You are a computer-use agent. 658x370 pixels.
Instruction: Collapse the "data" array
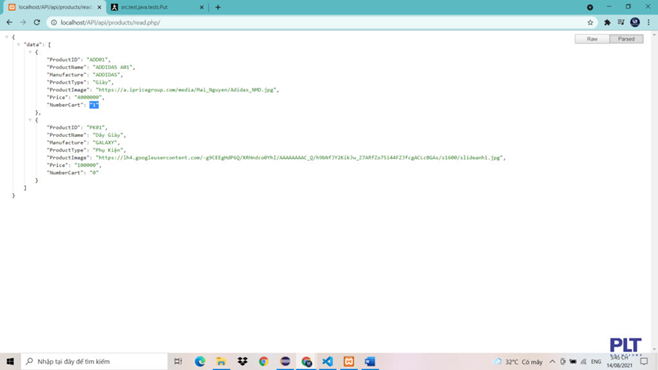coord(18,44)
